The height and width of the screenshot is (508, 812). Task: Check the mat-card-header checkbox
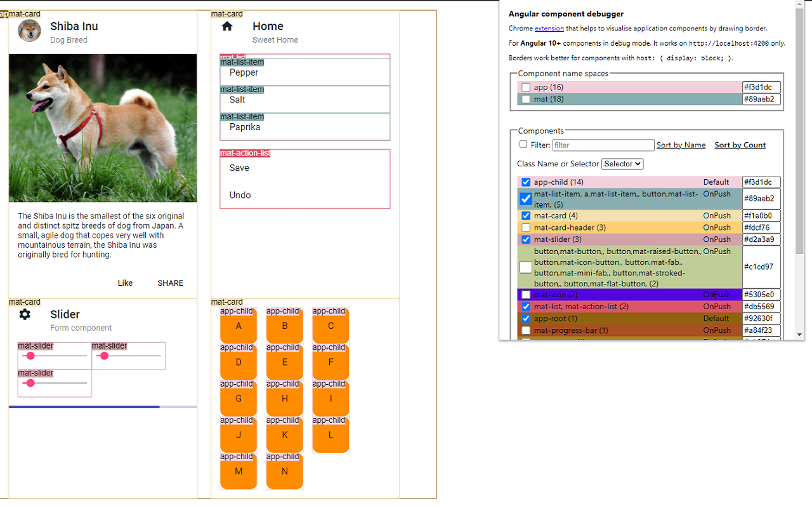(x=525, y=227)
